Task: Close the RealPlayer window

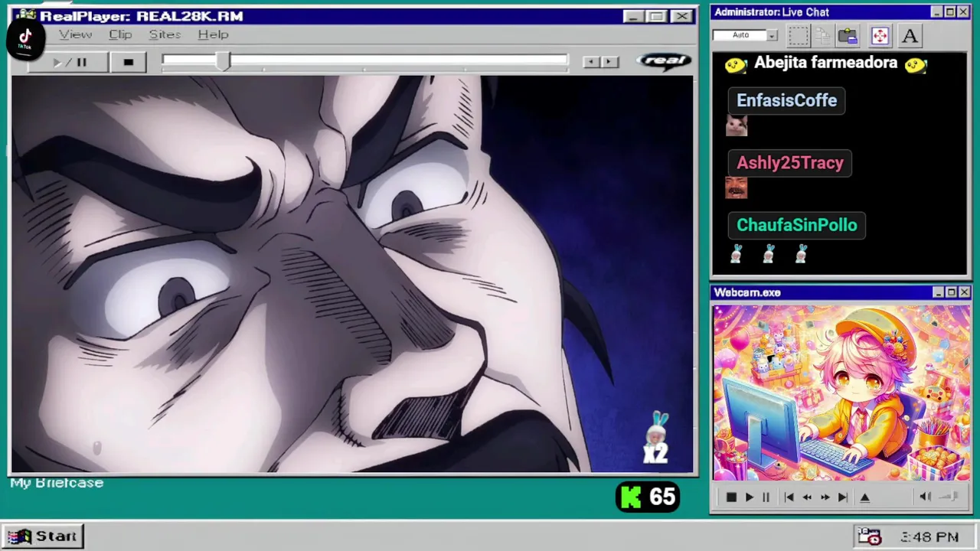Action: [681, 16]
